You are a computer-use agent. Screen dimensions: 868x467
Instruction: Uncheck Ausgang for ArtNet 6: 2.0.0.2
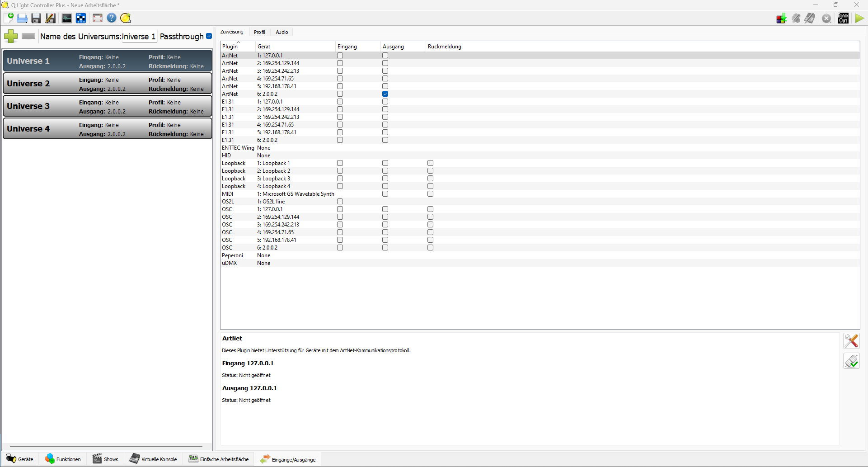[x=385, y=94]
